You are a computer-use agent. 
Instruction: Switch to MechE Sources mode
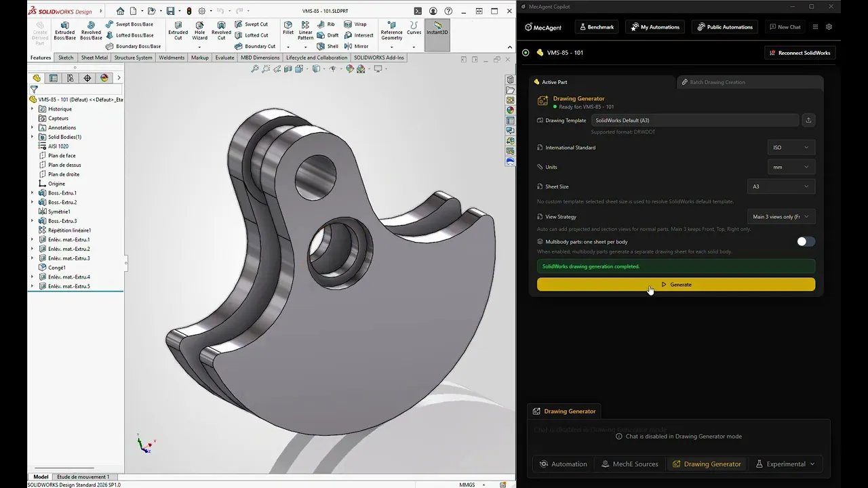pos(630,464)
